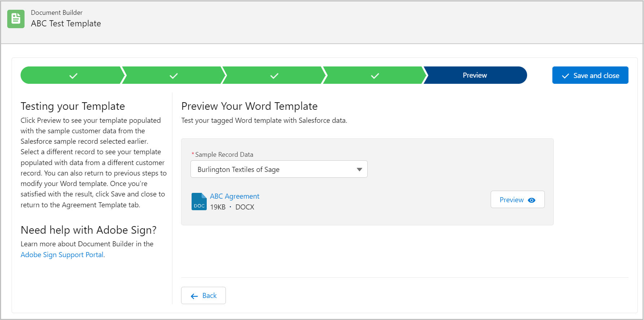Open the ABC Agreement document link

click(235, 196)
